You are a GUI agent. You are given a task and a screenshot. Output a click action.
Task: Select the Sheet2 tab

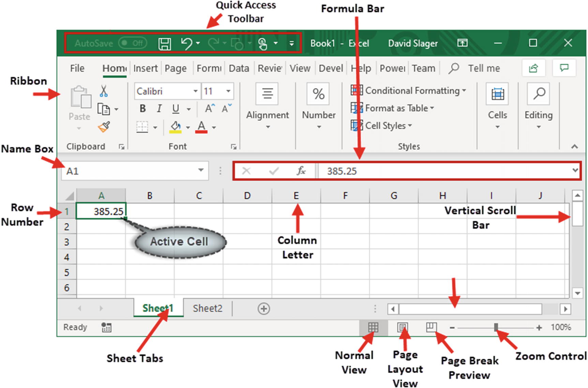click(207, 308)
